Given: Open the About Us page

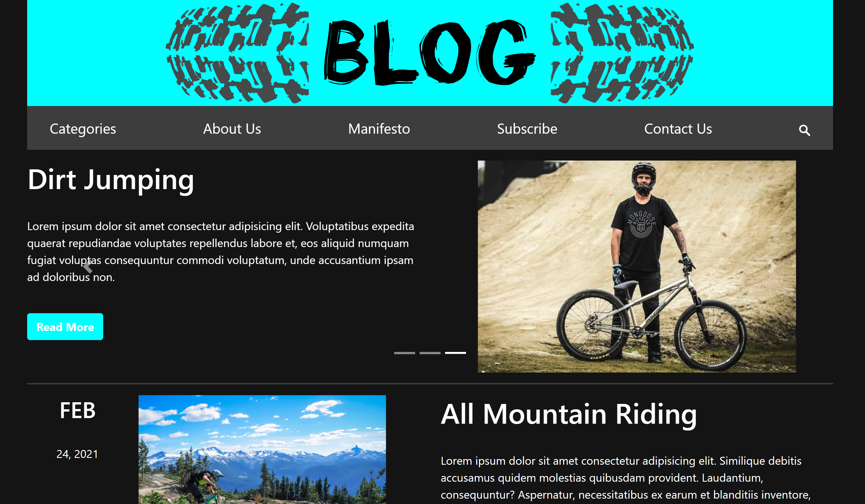Looking at the screenshot, I should point(232,129).
